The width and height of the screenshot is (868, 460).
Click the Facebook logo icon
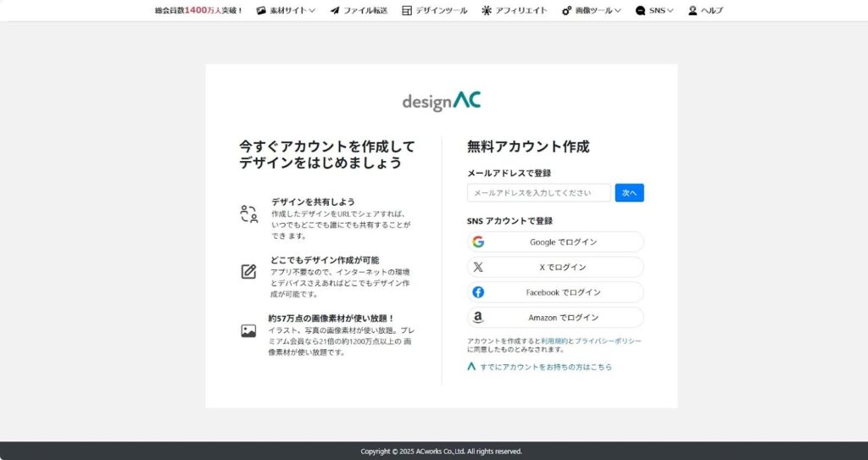pos(478,292)
